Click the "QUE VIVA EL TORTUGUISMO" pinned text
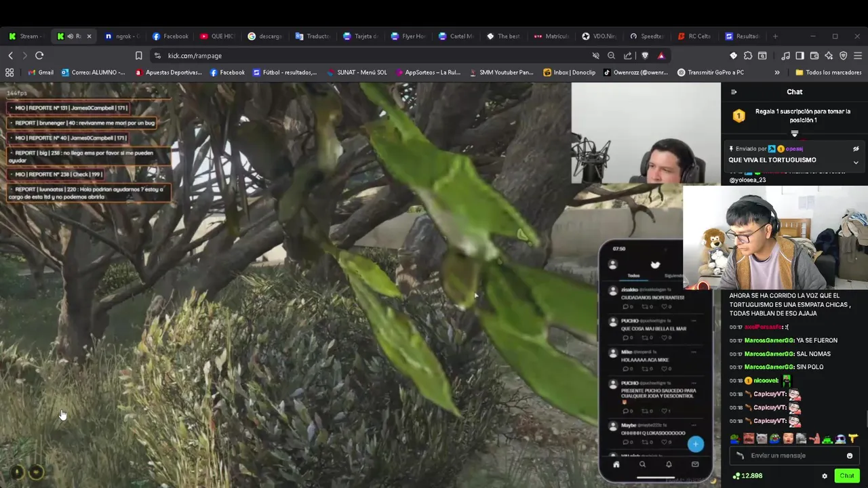 772,160
